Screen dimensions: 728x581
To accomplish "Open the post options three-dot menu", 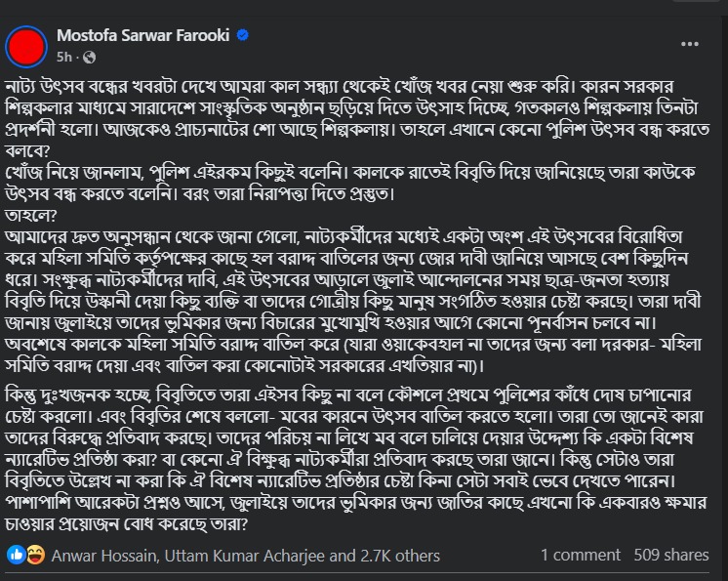I will coord(690,44).
